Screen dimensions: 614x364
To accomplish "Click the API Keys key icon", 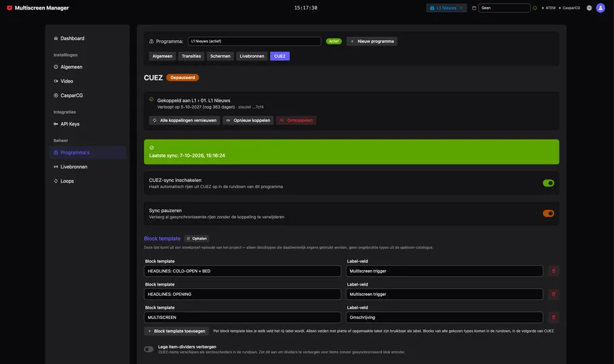I will coord(56,124).
